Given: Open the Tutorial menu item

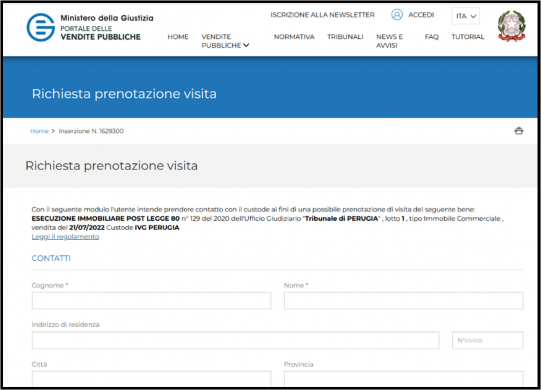Looking at the screenshot, I should pos(468,37).
